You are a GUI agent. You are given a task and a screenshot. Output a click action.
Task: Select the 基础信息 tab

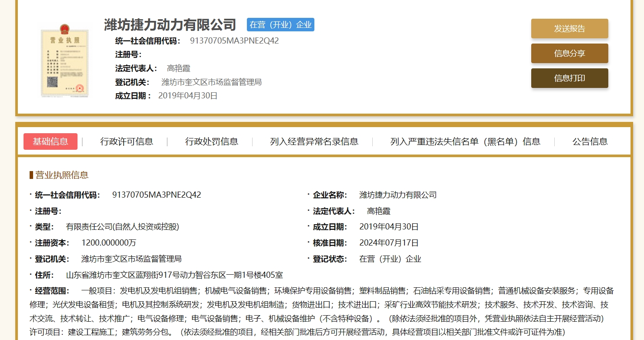click(51, 141)
